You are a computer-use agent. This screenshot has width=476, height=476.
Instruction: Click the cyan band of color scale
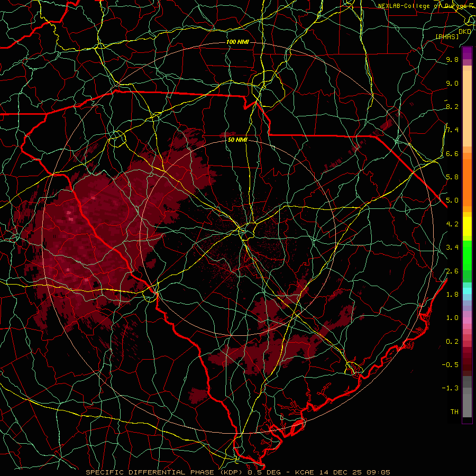pyautogui.click(x=467, y=291)
